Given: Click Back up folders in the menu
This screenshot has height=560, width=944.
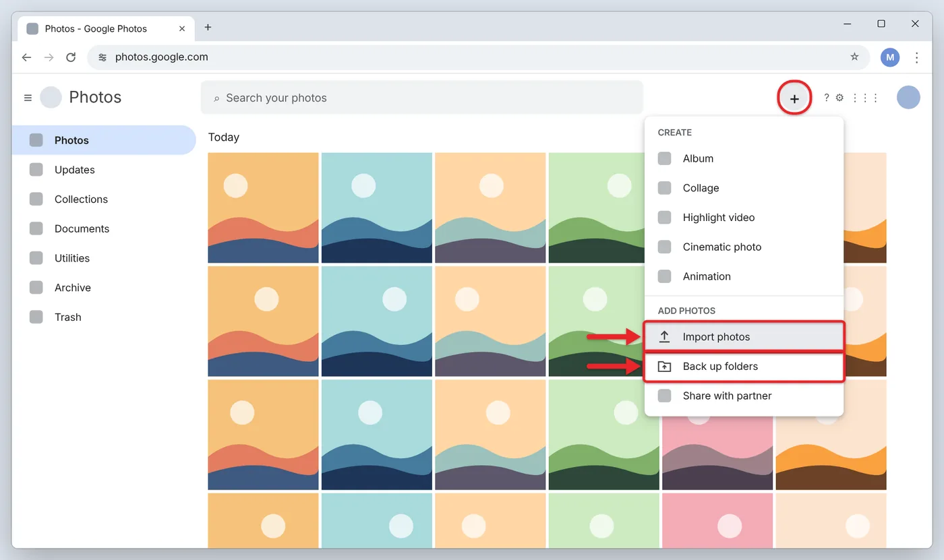Looking at the screenshot, I should coord(744,367).
